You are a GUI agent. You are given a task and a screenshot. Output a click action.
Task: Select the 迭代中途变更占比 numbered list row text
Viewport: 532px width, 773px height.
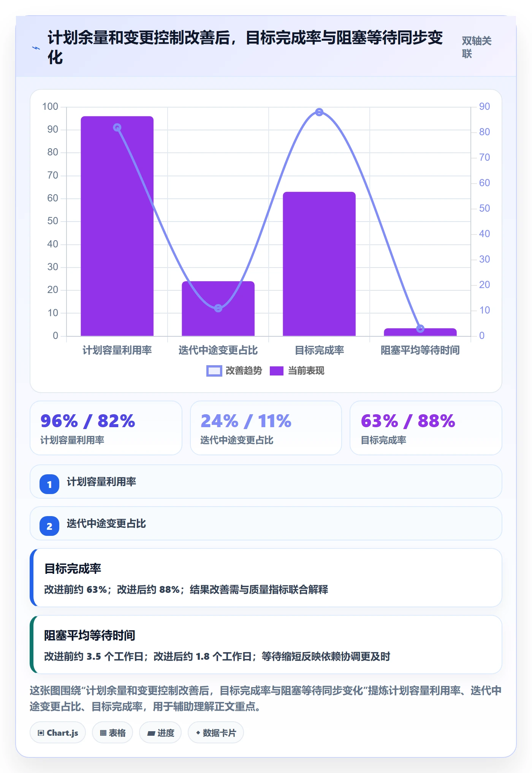pos(106,524)
